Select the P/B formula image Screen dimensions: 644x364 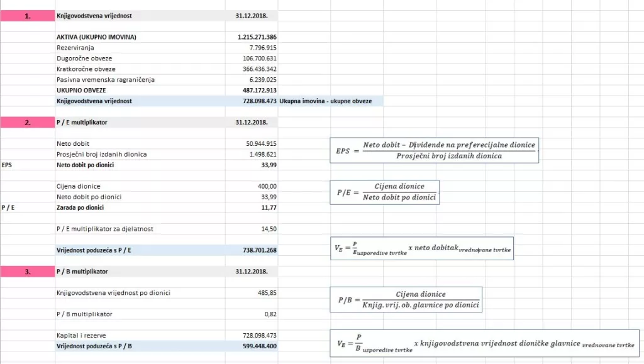(406, 299)
